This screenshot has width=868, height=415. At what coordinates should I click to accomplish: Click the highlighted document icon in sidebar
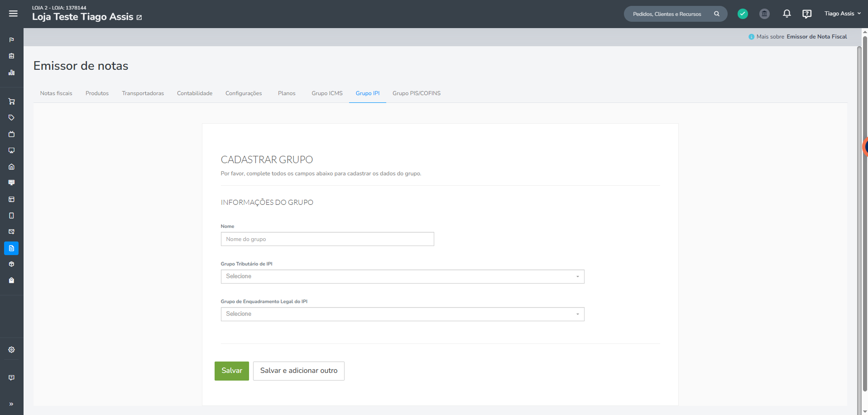pos(12,248)
